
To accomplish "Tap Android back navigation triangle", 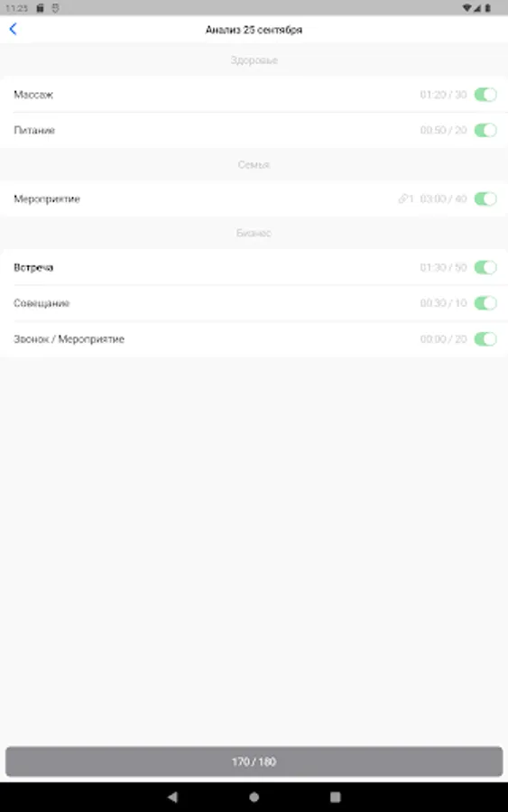I will [x=172, y=797].
